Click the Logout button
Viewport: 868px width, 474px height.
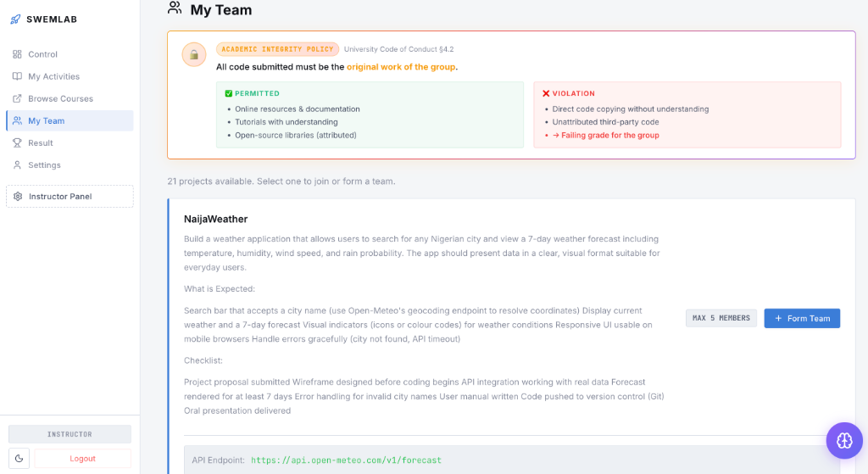[82, 459]
